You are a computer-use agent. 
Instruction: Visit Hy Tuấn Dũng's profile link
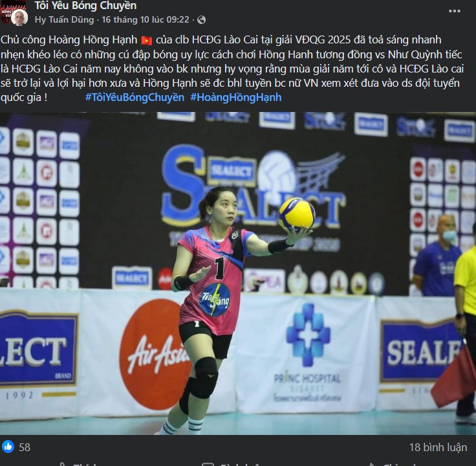click(x=65, y=20)
